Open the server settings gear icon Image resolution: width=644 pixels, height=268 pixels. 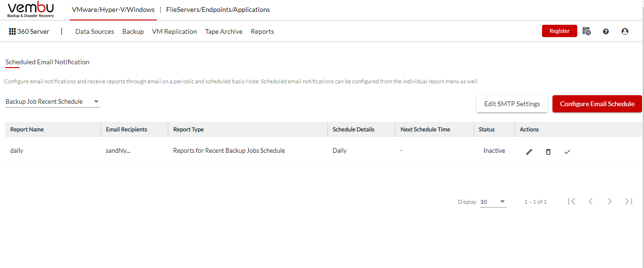(x=587, y=31)
